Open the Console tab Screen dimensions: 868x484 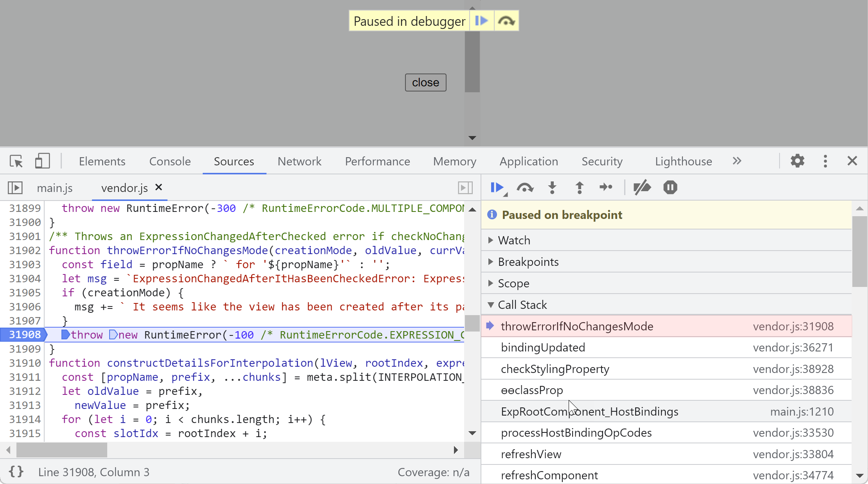point(170,161)
